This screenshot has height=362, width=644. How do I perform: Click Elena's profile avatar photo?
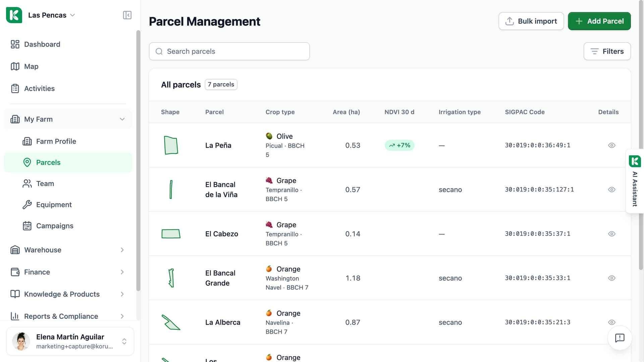[21, 341]
